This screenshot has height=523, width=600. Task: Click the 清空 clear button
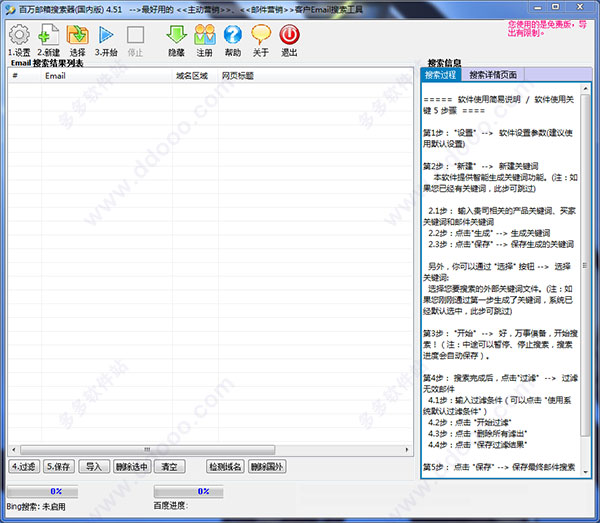pos(170,466)
